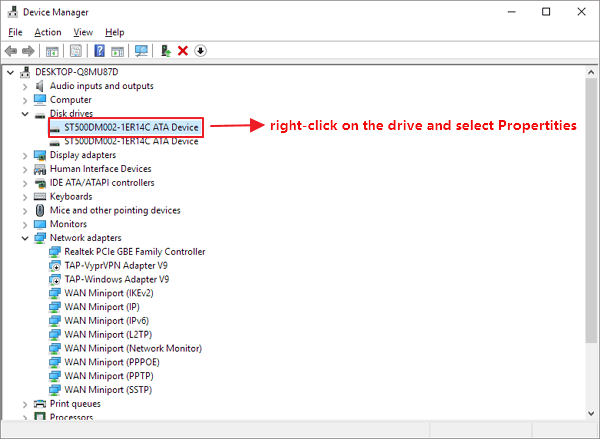Select the highlighted ST500DM002-1ER14C ATA Device
The image size is (600, 439).
pyautogui.click(x=130, y=127)
